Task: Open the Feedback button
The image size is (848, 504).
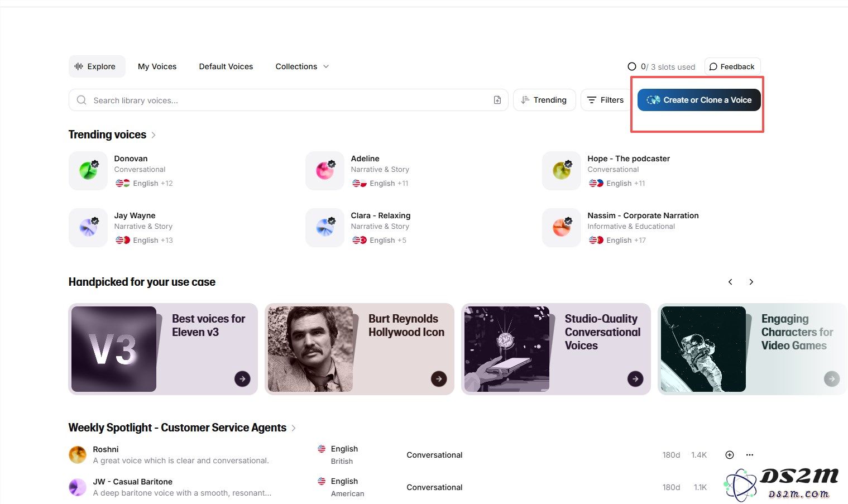Action: click(732, 66)
